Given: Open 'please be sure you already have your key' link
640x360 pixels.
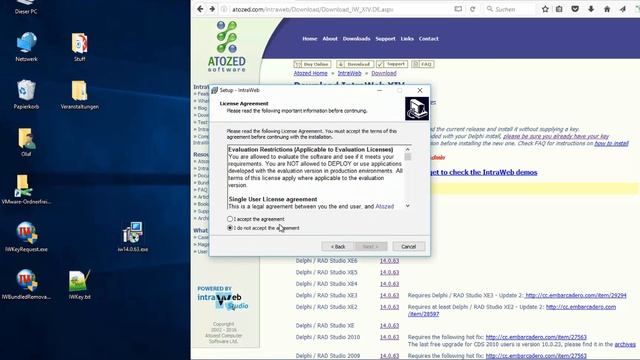Looking at the screenshot, I should (556, 136).
